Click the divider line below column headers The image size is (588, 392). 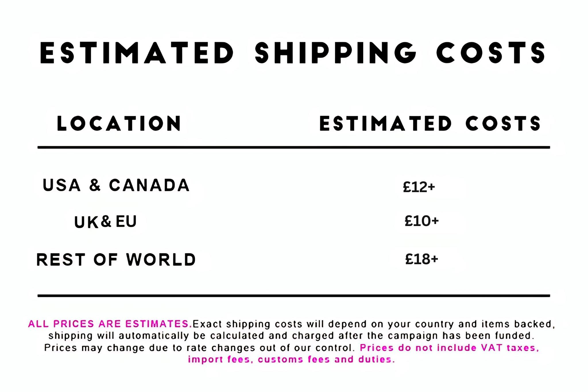point(293,147)
